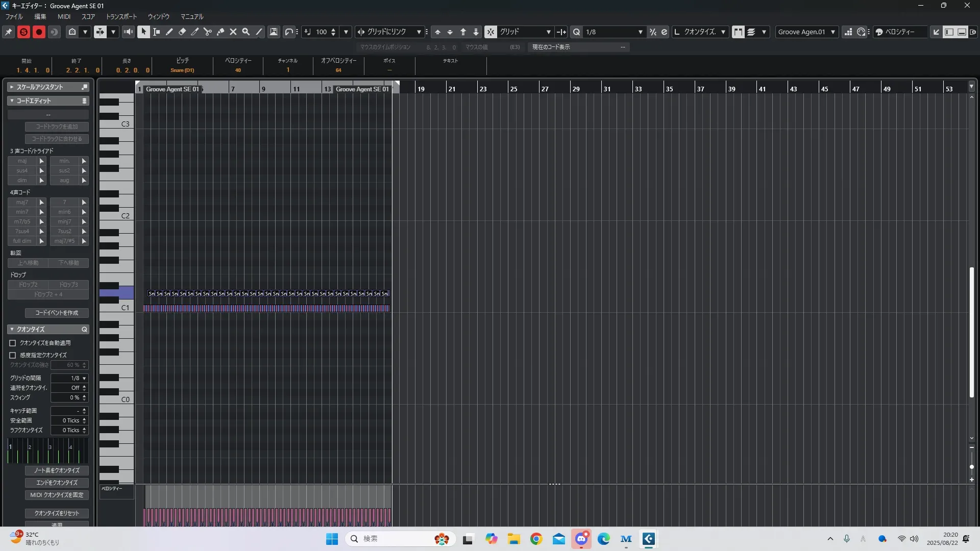Activate the Solo editor button
This screenshot has width=980, height=551.
pos(23,32)
